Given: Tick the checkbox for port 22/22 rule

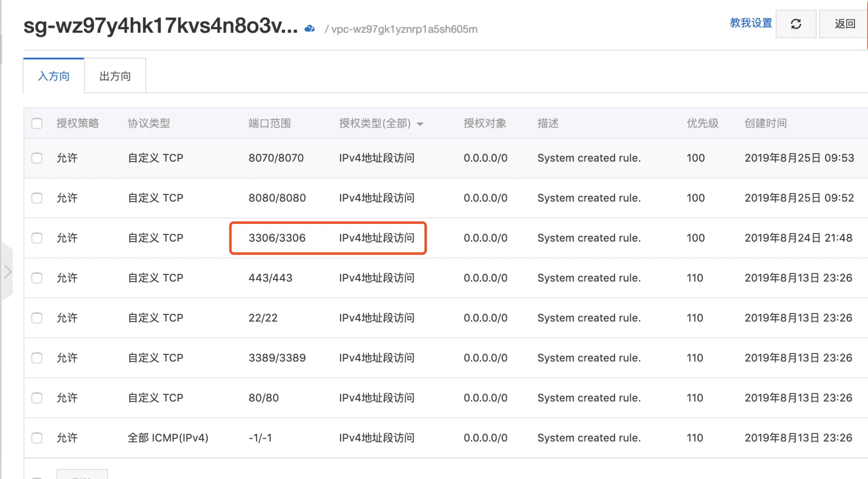Looking at the screenshot, I should coord(37,318).
